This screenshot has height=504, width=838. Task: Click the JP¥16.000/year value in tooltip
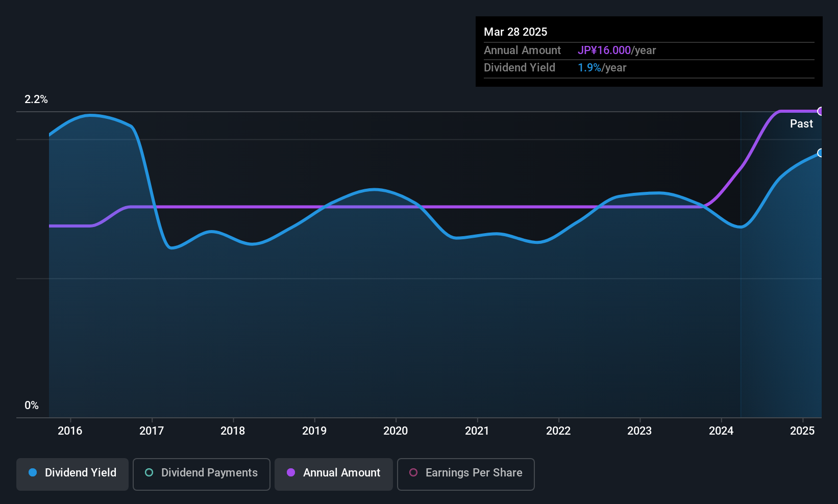tap(617, 51)
